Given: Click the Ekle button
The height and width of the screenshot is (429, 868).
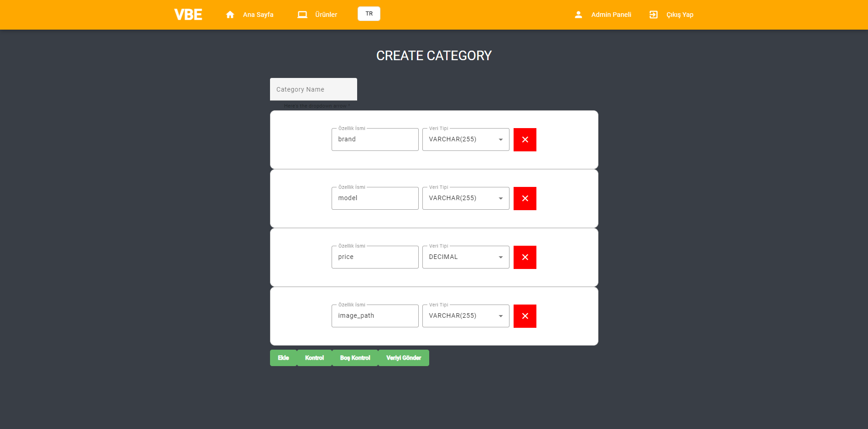Looking at the screenshot, I should coord(283,358).
